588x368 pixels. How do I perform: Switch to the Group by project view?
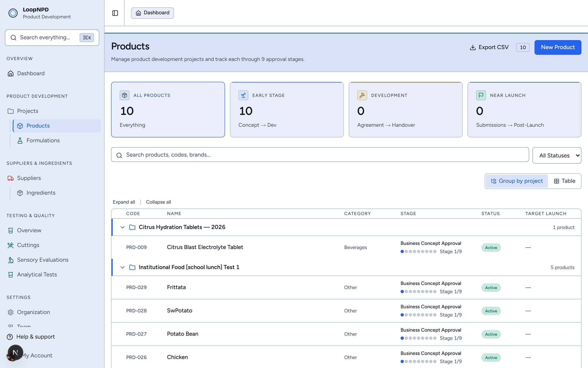pos(517,181)
